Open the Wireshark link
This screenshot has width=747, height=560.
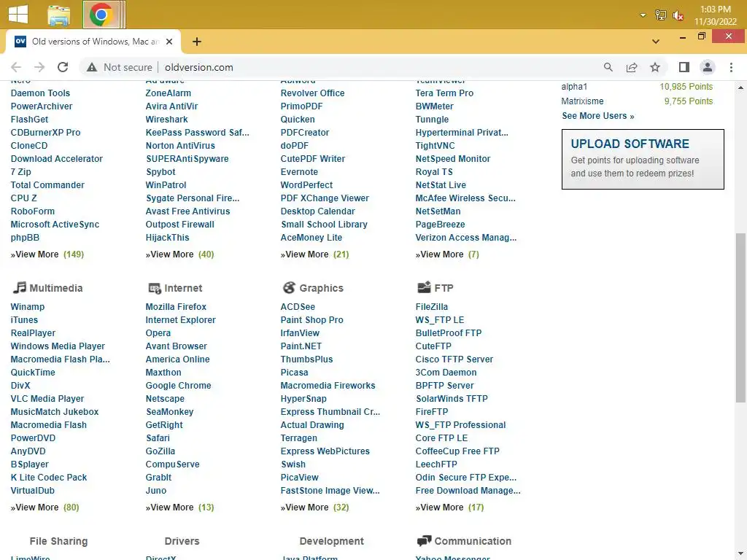click(167, 119)
